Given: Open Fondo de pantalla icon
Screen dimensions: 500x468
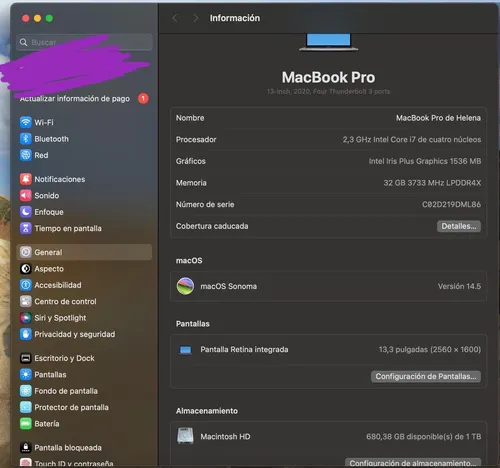Looking at the screenshot, I should (x=26, y=391).
